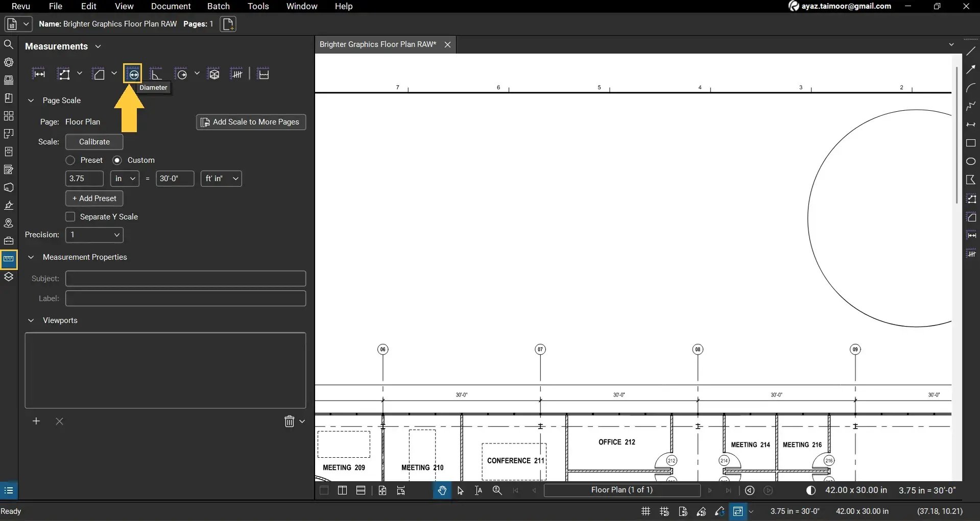The image size is (980, 521).
Task: Open the Search panel
Action: (x=9, y=44)
